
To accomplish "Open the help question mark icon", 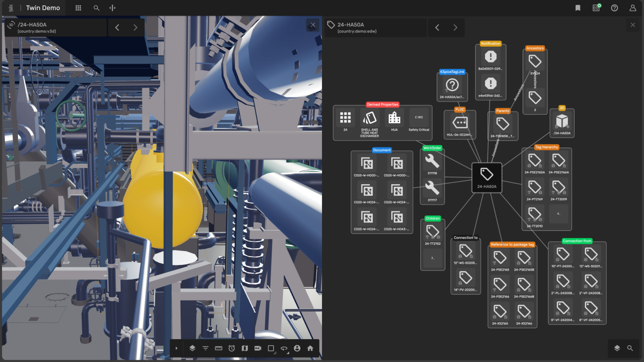I will [614, 8].
